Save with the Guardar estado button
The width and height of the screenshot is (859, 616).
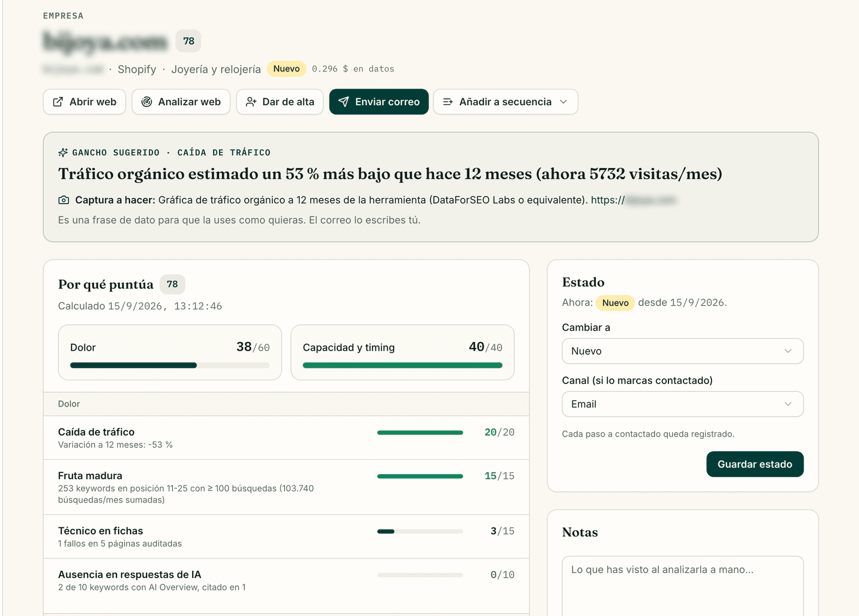point(755,464)
